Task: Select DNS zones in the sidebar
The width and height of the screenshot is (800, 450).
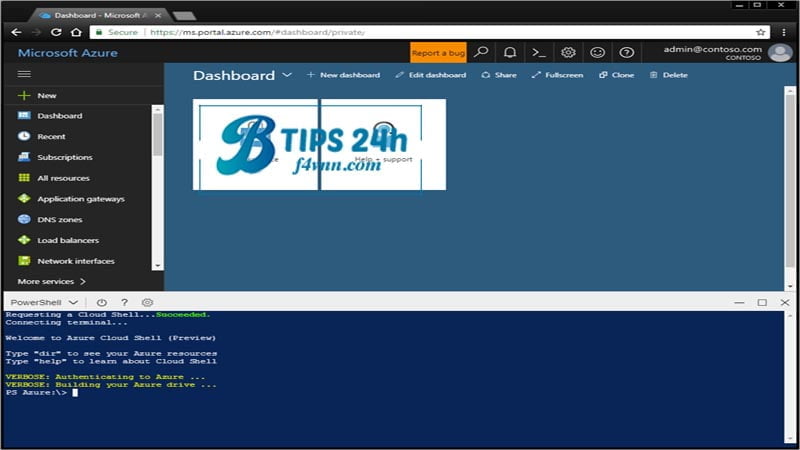Action: pos(60,219)
